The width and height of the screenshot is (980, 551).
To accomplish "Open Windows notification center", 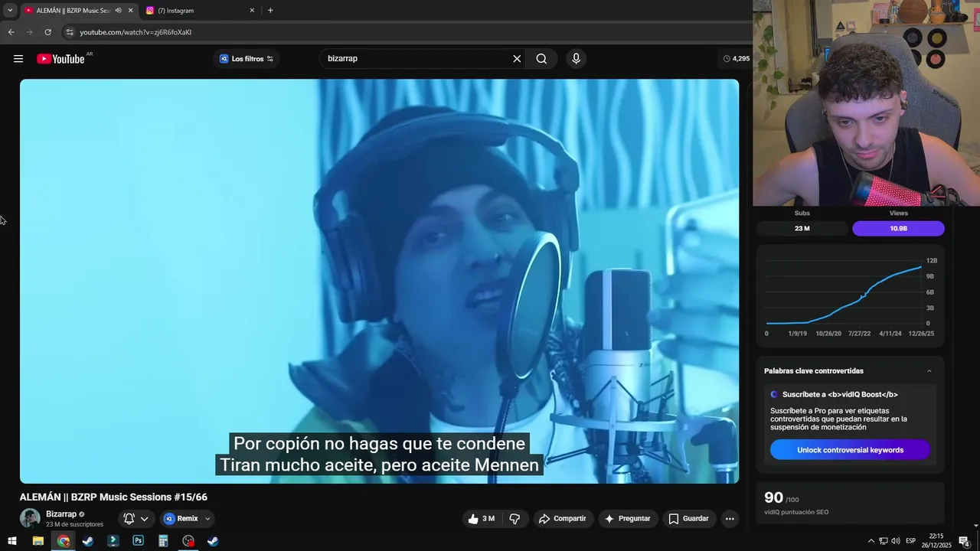I will pos(965,541).
